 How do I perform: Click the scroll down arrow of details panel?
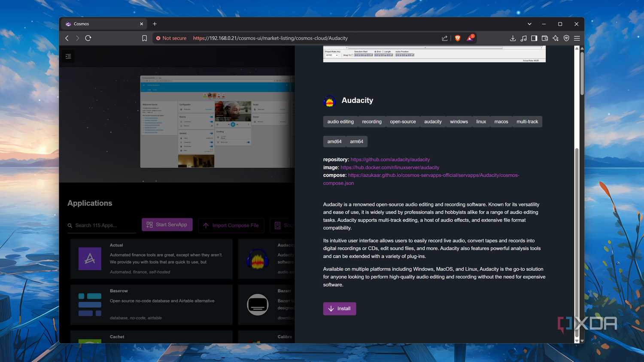click(x=577, y=341)
